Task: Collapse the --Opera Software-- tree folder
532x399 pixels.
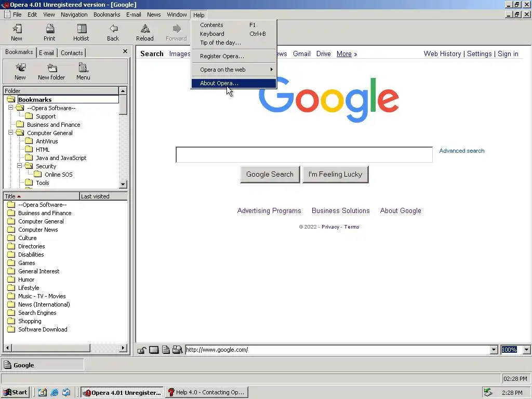Action: coord(10,108)
